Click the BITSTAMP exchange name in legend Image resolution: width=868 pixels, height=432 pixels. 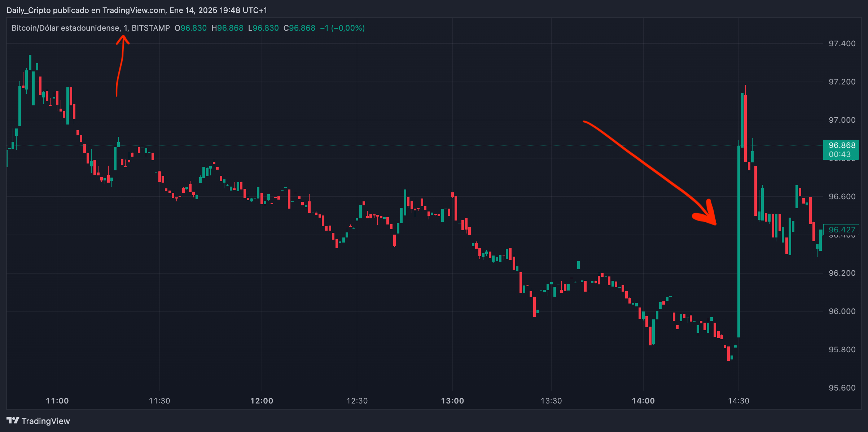150,28
